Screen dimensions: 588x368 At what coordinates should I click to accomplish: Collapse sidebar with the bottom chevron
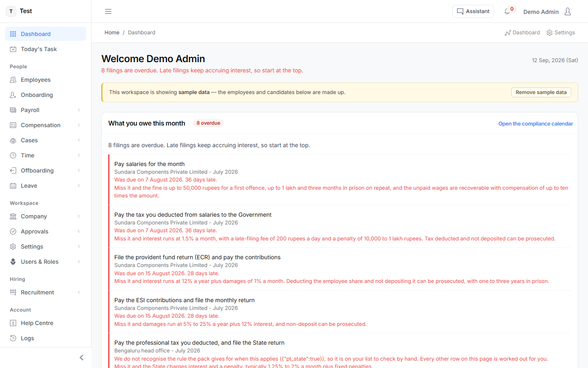[81, 358]
